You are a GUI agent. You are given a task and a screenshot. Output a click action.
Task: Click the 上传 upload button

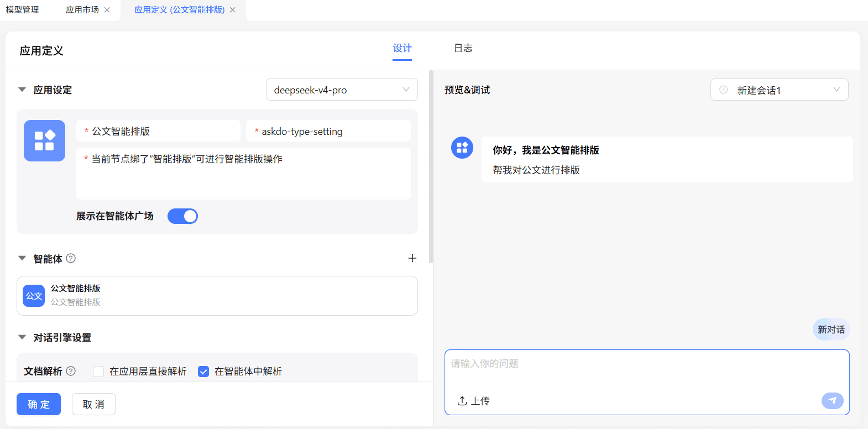pos(474,401)
